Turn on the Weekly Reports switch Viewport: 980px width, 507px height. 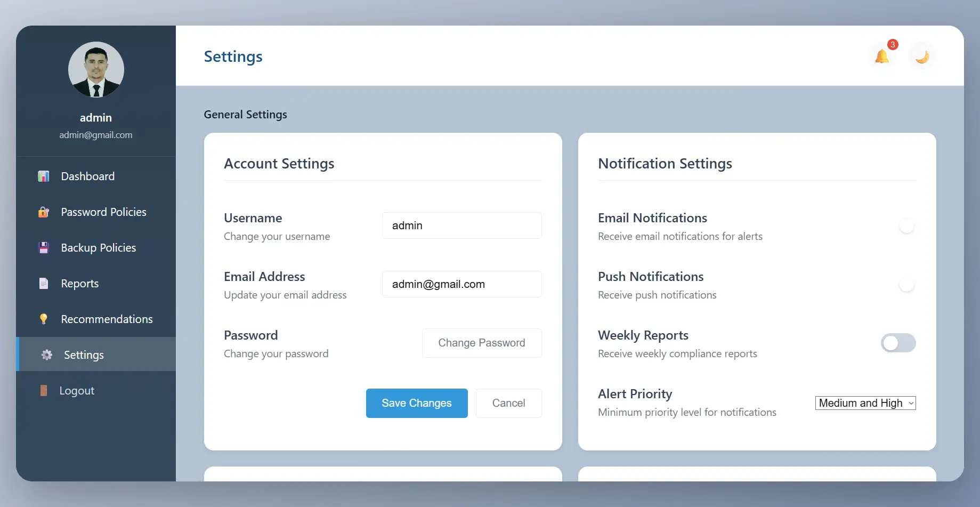[x=898, y=343]
